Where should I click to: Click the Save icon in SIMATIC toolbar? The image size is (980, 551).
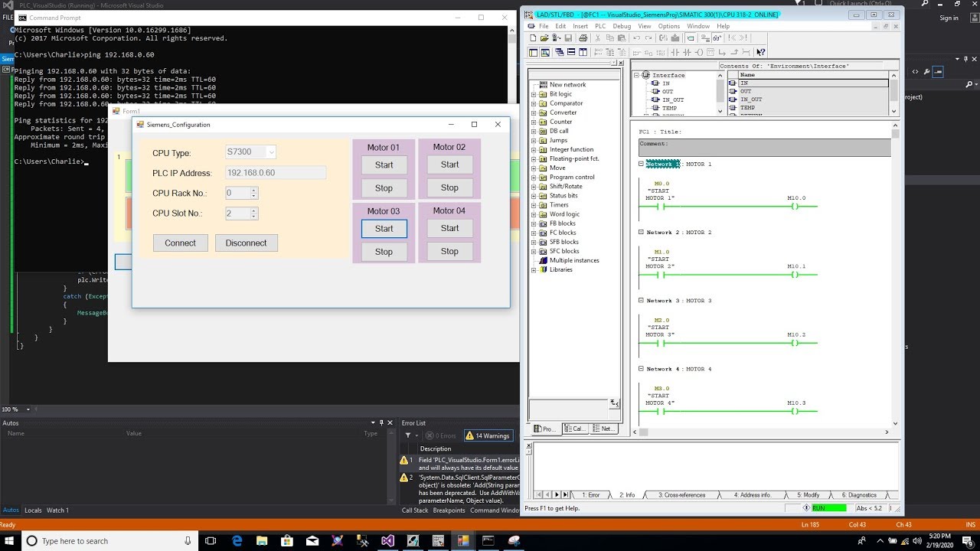[568, 38]
